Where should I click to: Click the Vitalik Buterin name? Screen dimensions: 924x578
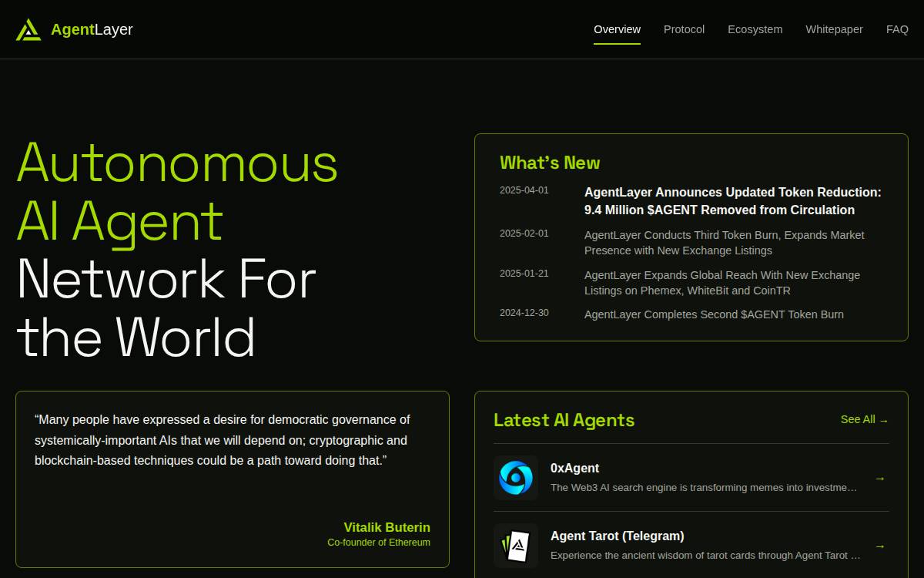387,527
